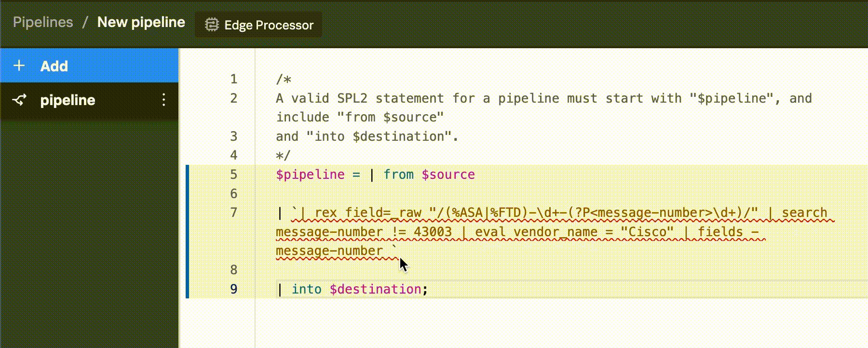Select the pipeline item in sidebar
Screen dimensions: 868x348
pyautogui.click(x=68, y=100)
